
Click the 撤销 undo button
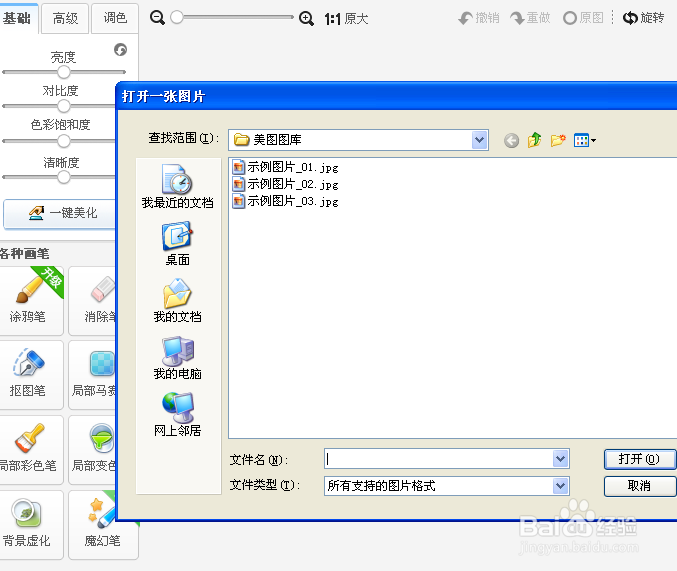pyautogui.click(x=479, y=18)
